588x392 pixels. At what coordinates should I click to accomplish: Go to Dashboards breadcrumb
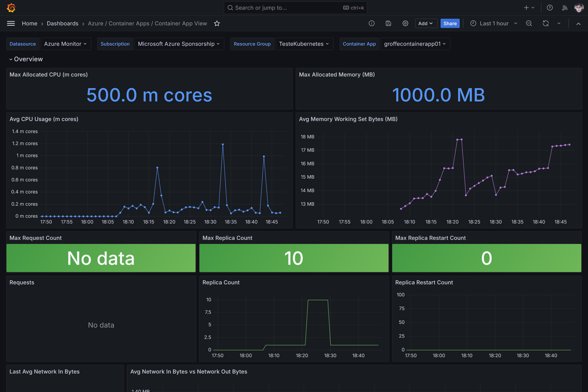[x=63, y=23]
